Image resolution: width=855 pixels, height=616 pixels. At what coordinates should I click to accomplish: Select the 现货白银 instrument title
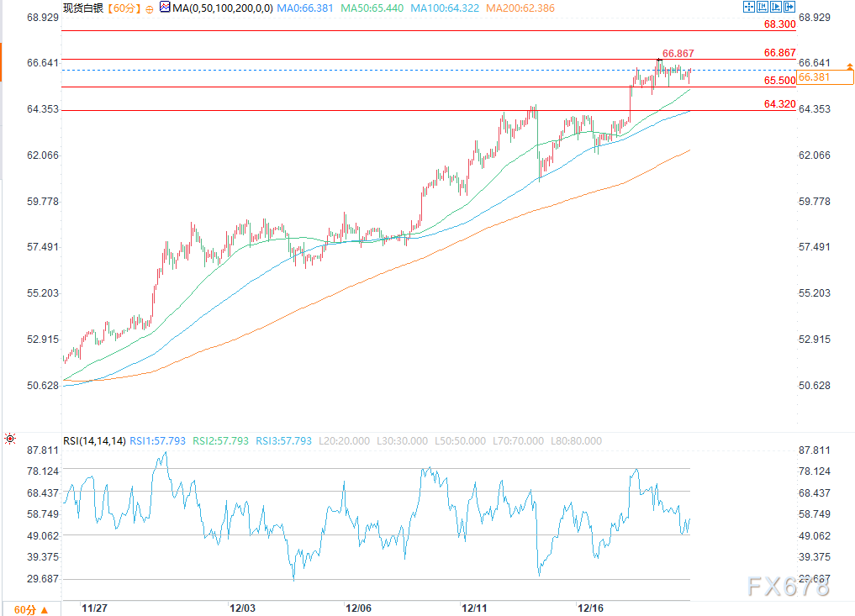84,8
